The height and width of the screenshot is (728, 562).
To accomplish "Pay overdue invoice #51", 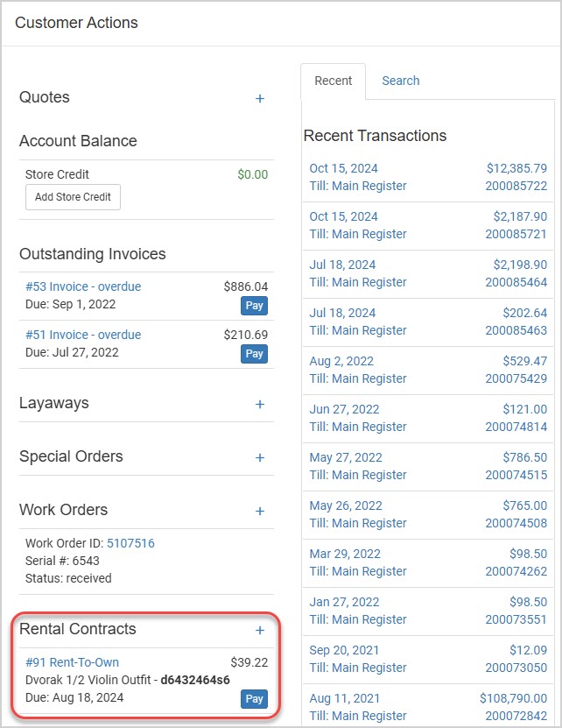I will pos(254,354).
